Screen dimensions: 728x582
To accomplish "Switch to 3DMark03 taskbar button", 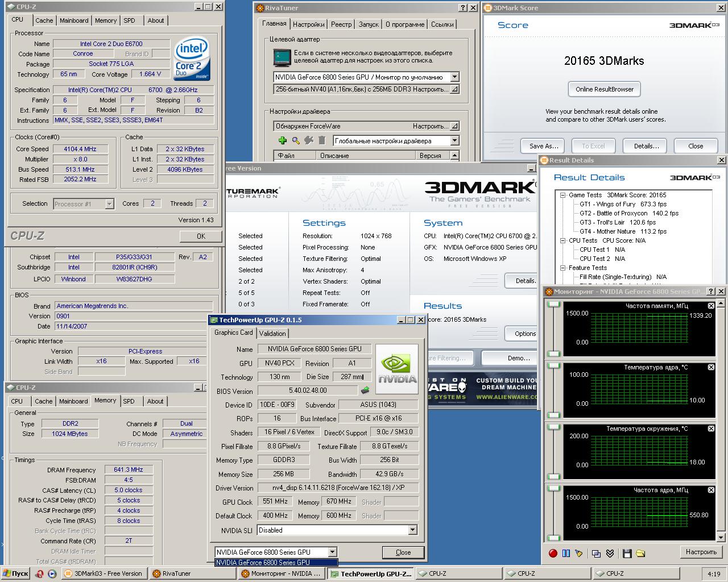I will point(104,573).
